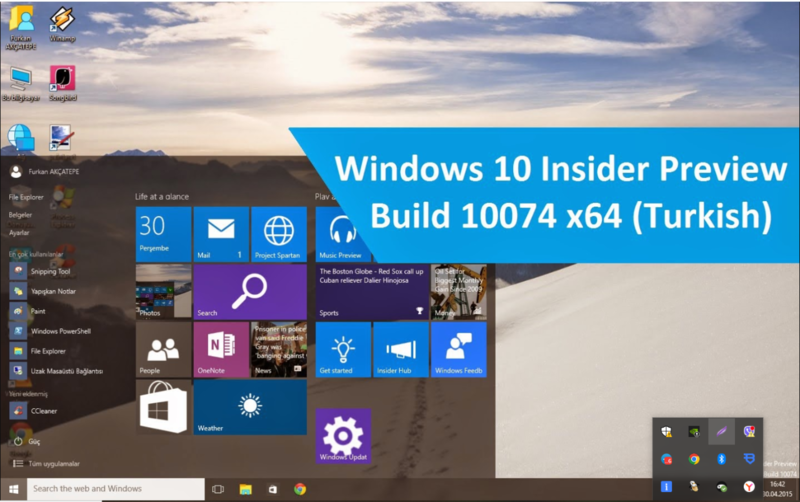
Task: Open the purple Search tile
Action: pyautogui.click(x=250, y=292)
